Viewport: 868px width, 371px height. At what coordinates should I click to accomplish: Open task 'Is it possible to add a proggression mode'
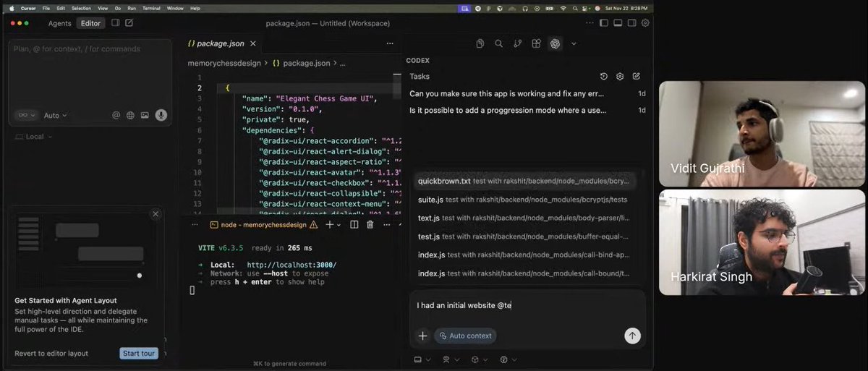point(528,110)
